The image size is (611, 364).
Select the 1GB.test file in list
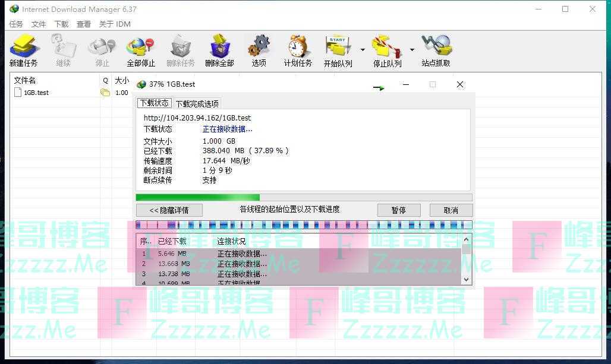pos(36,93)
